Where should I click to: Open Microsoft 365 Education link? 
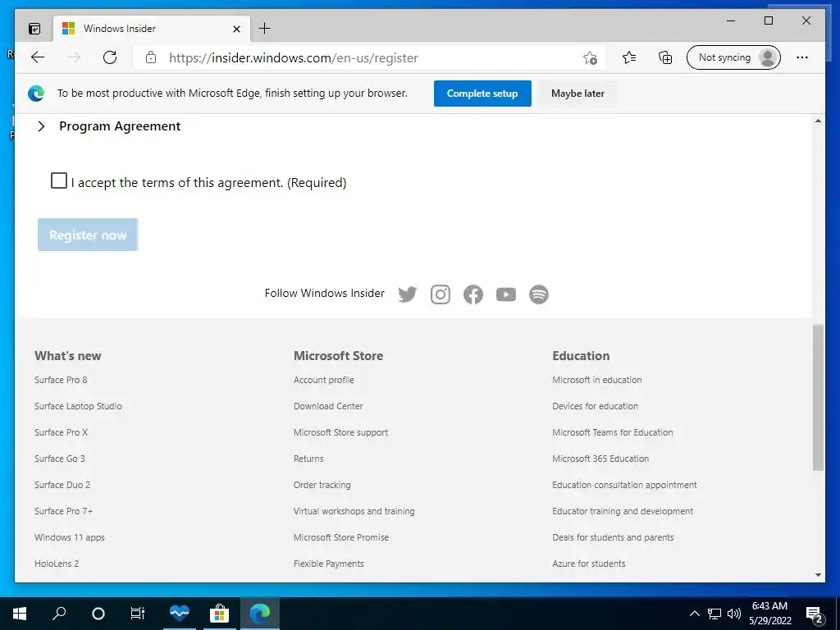[600, 459]
